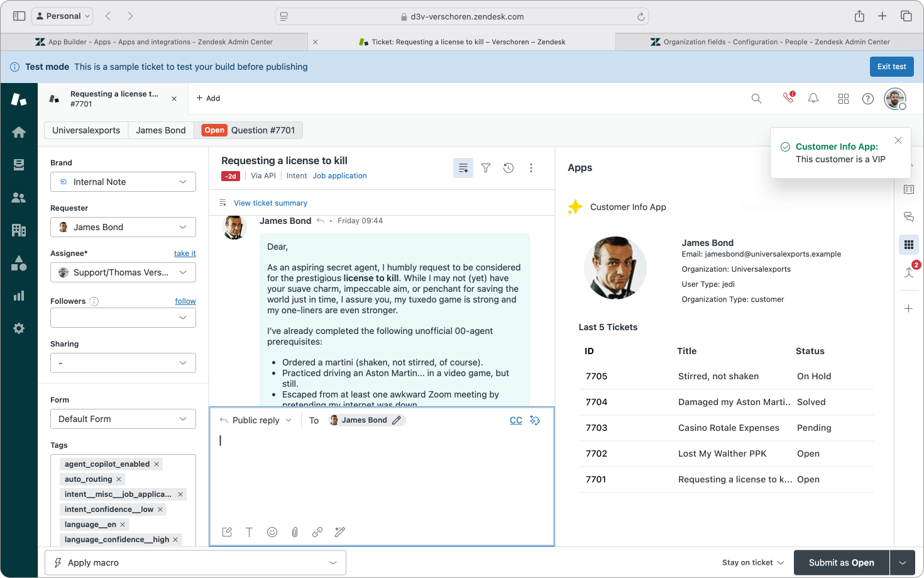The height and width of the screenshot is (578, 924).
Task: Toggle the conversation summary view icon
Action: (x=463, y=168)
